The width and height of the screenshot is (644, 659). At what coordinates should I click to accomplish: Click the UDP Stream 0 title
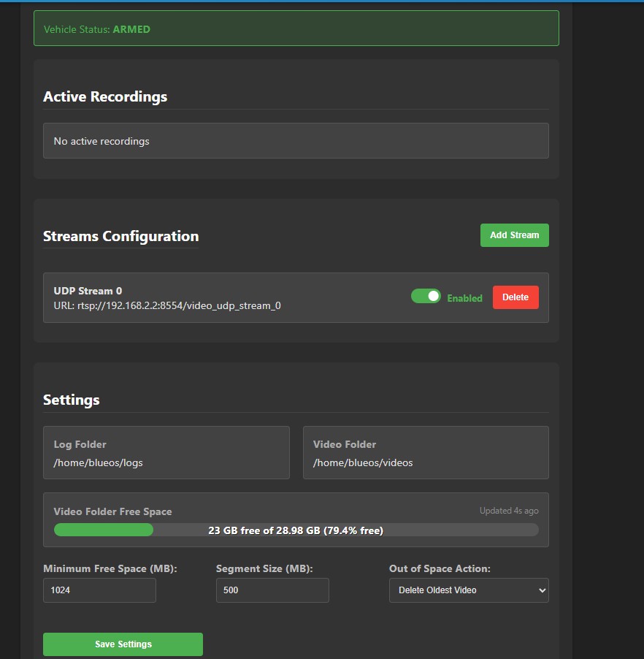coord(88,291)
